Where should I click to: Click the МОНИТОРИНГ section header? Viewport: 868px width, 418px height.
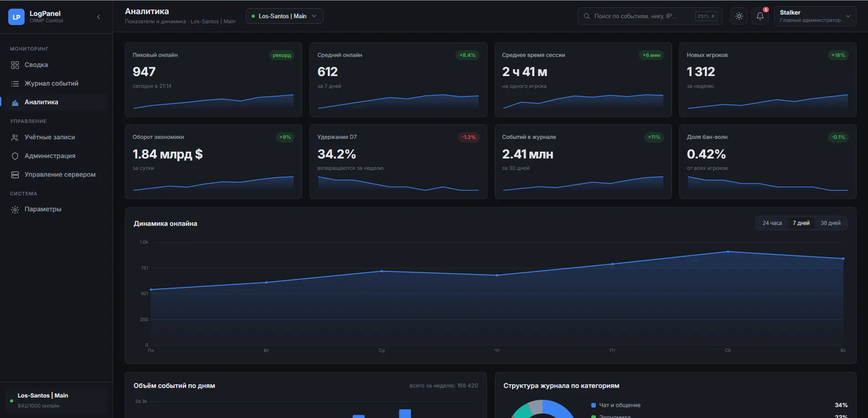click(29, 49)
